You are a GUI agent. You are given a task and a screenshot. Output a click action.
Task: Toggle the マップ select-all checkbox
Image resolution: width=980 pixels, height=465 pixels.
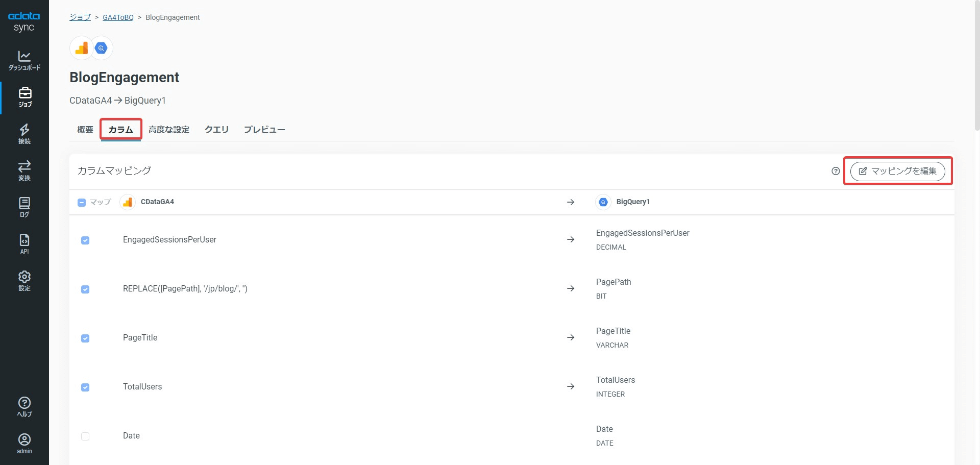[82, 203]
